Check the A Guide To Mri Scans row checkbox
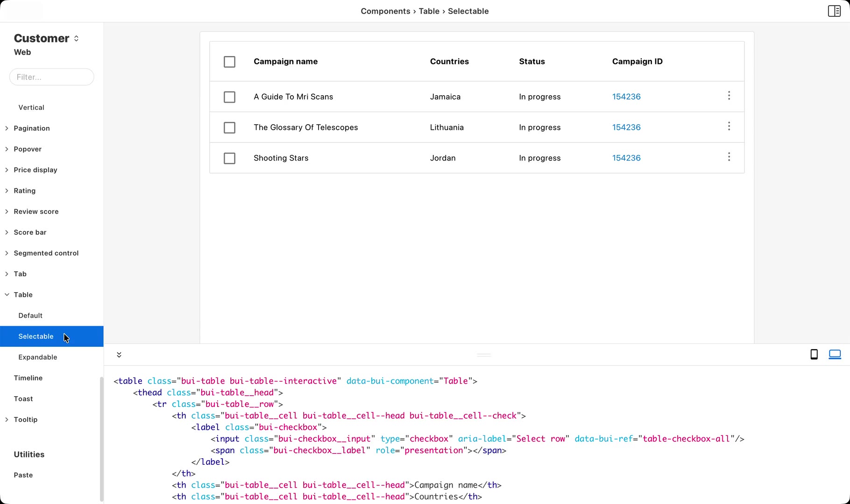850x504 pixels. point(229,97)
